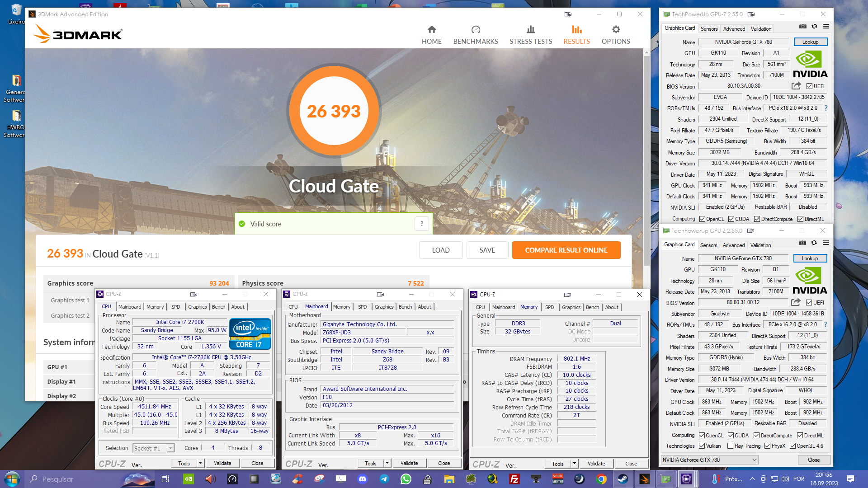This screenshot has height=488, width=868.
Task: Click BIOS export icon in top GPU-Z
Action: [x=796, y=86]
